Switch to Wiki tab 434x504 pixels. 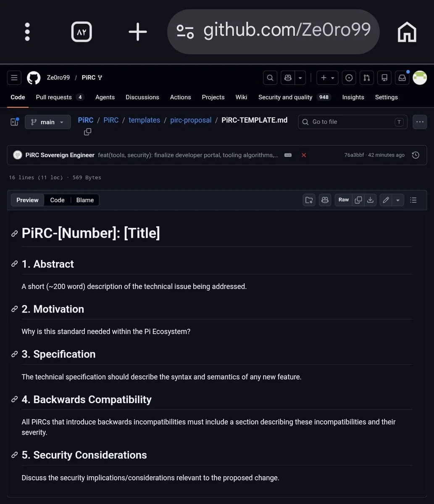pos(241,97)
